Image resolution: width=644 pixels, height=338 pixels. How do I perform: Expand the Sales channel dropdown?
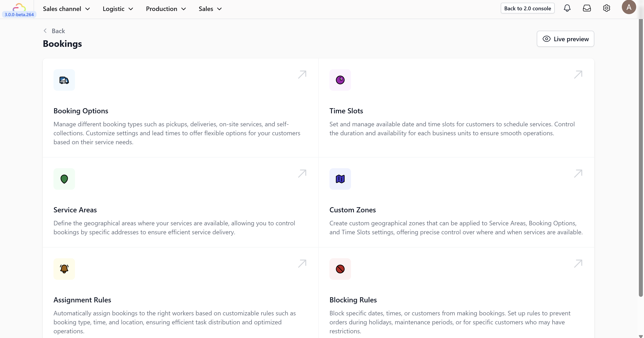coord(66,9)
